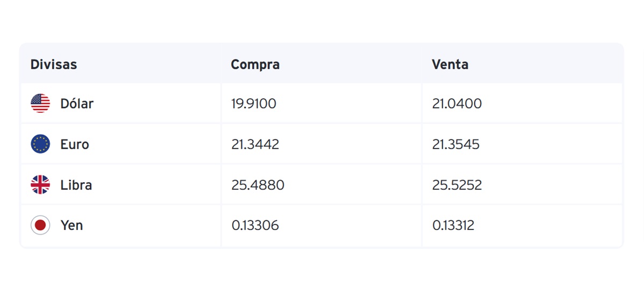
Task: Select the Libra currency label
Action: coord(76,185)
